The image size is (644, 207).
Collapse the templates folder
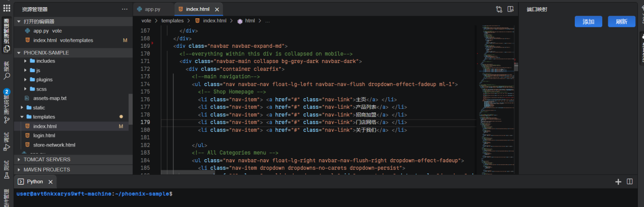coord(22,117)
